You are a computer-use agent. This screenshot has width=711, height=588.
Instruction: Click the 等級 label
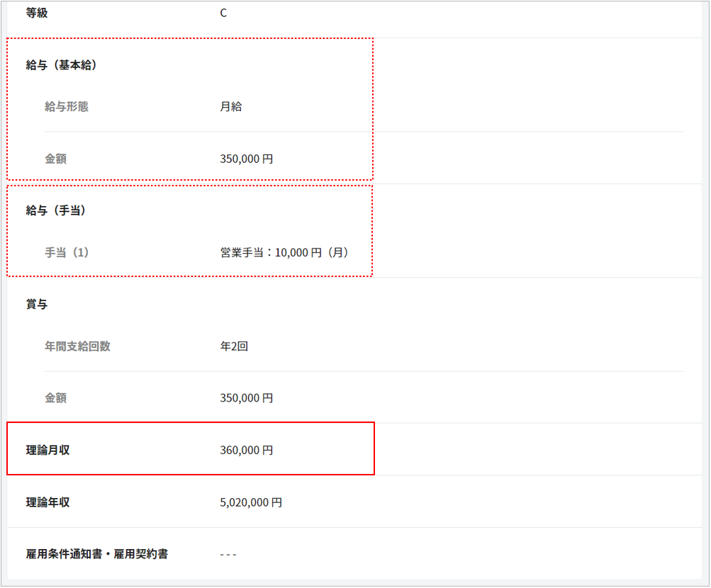coord(37,13)
